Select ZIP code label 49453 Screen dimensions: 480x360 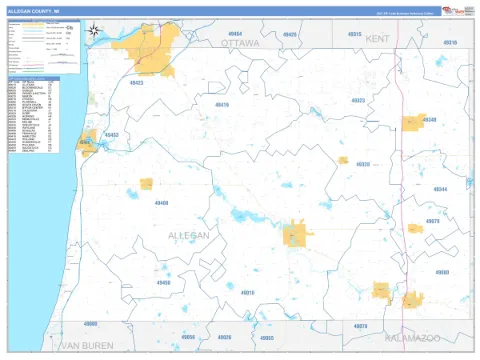(112, 135)
